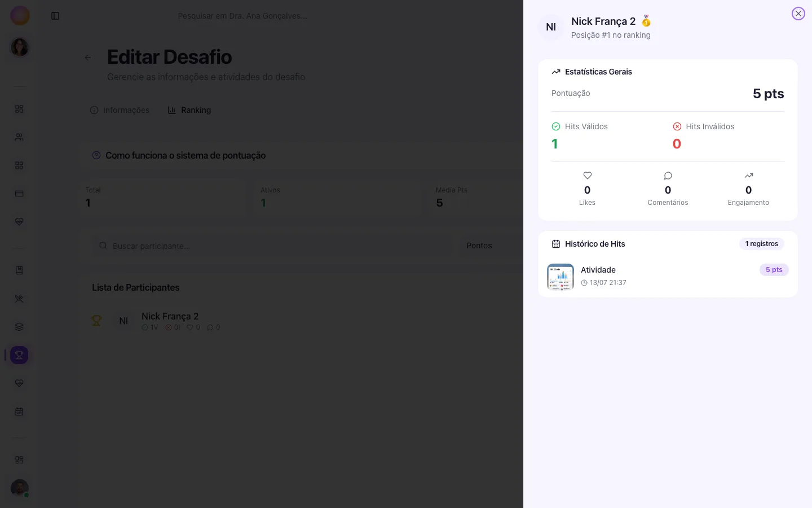Select Nick França 2 in participant list
This screenshot has width=812, height=508.
[170, 316]
